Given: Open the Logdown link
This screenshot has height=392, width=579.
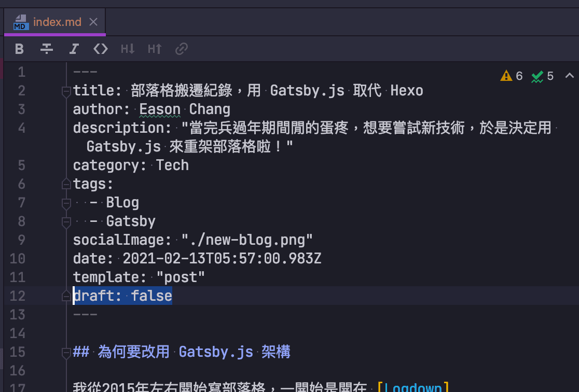Looking at the screenshot, I should (413, 387).
